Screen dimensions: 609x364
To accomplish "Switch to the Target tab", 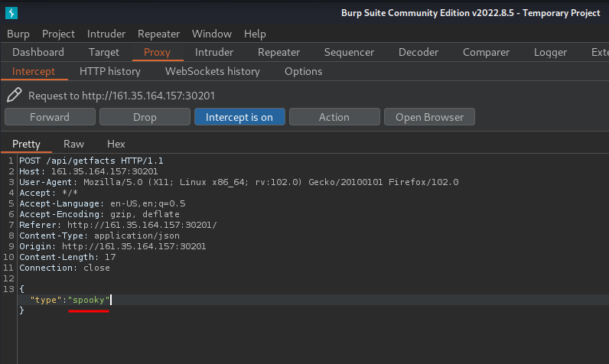I will 104,53.
